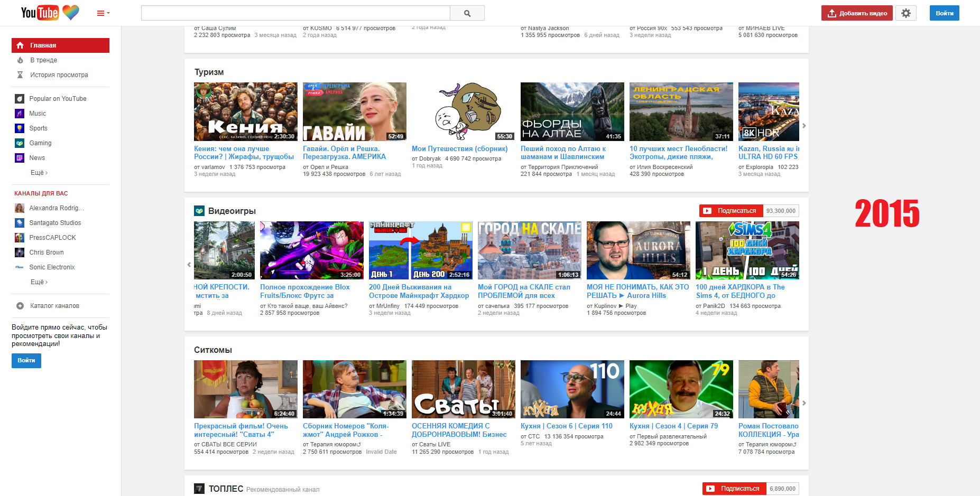Click the search magnifier button
This screenshot has height=496, width=980.
[467, 13]
